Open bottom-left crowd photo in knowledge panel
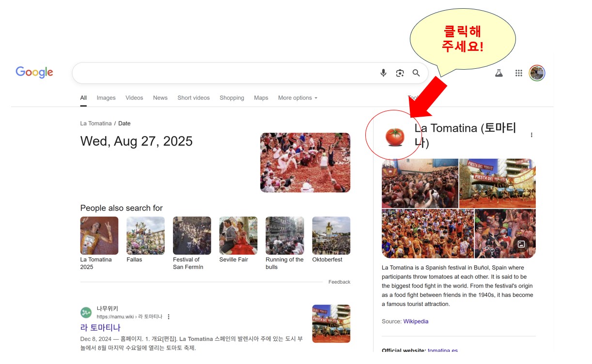Viewport: 592px width, 364px height. pyautogui.click(x=428, y=234)
